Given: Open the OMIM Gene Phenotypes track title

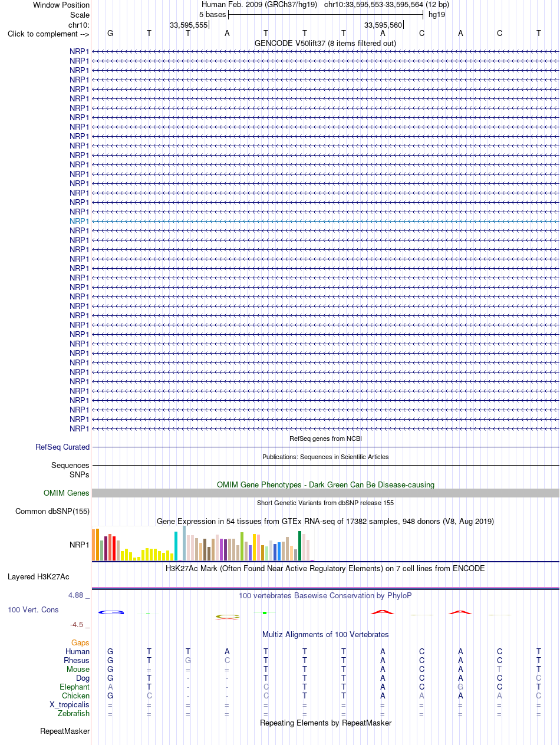Looking at the screenshot, I should 325,484.
